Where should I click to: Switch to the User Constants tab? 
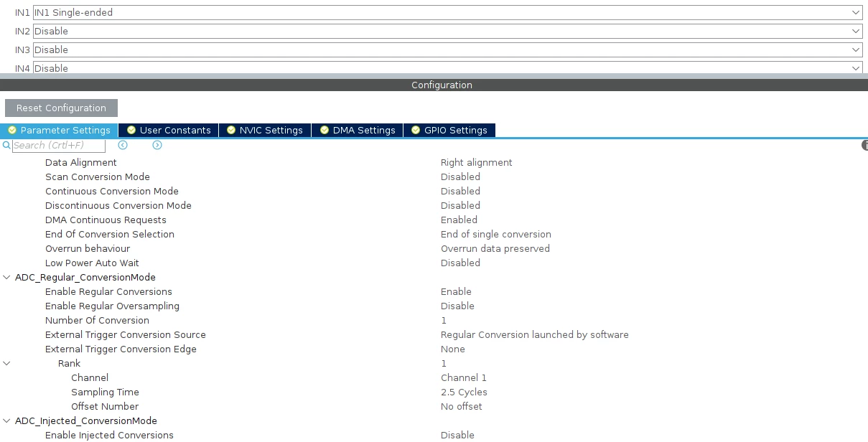point(169,130)
